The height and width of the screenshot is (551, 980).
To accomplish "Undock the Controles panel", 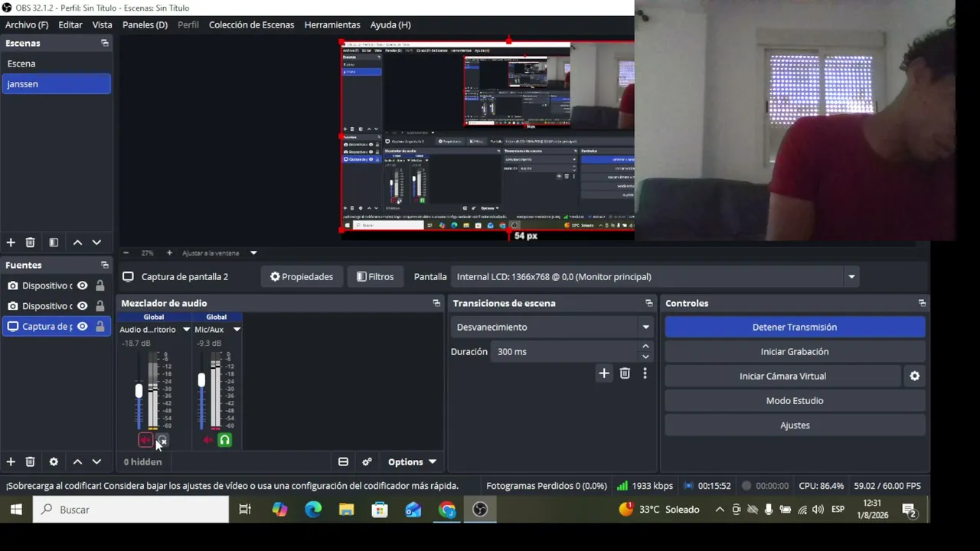I will [922, 303].
